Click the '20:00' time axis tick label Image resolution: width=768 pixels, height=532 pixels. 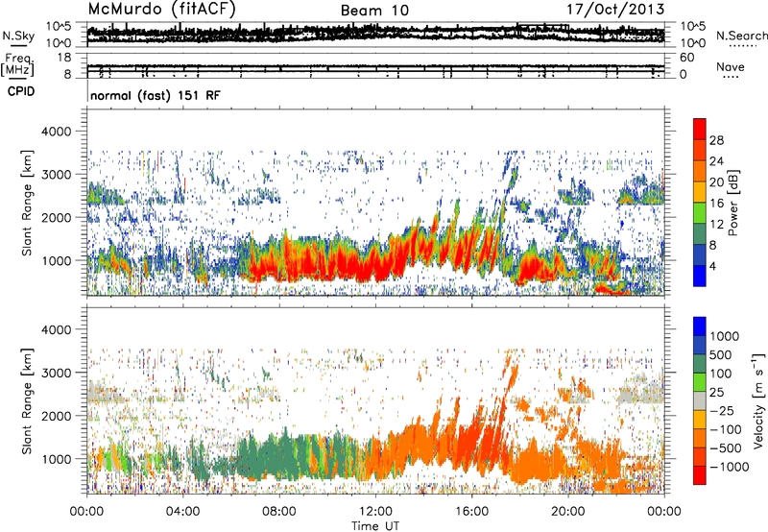click(567, 511)
